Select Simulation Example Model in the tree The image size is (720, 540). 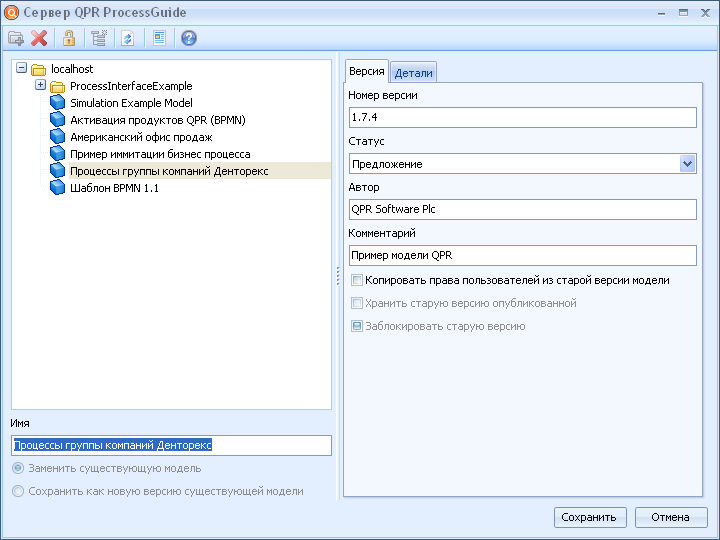pos(131,103)
